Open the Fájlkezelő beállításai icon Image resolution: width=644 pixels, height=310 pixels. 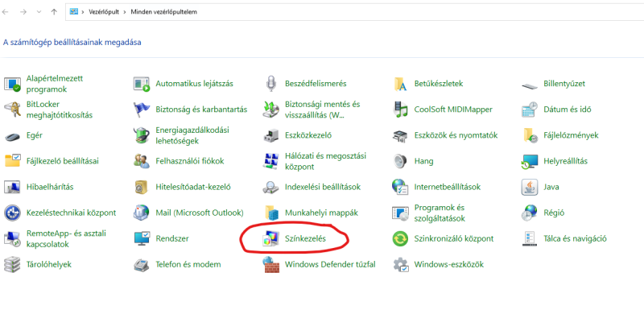click(12, 161)
